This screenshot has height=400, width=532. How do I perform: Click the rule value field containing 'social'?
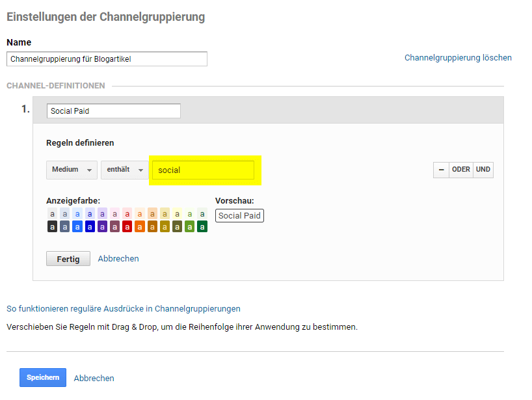pyautogui.click(x=203, y=170)
